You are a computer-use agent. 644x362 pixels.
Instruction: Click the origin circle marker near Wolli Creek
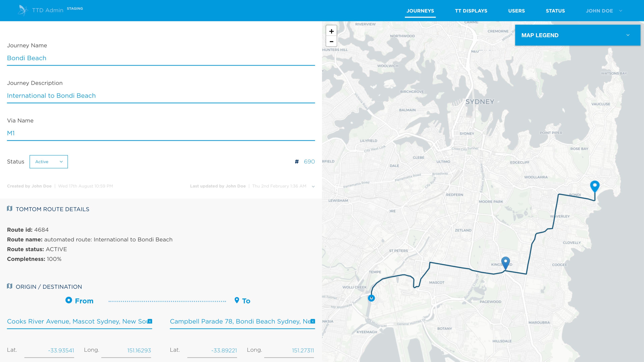(371, 298)
